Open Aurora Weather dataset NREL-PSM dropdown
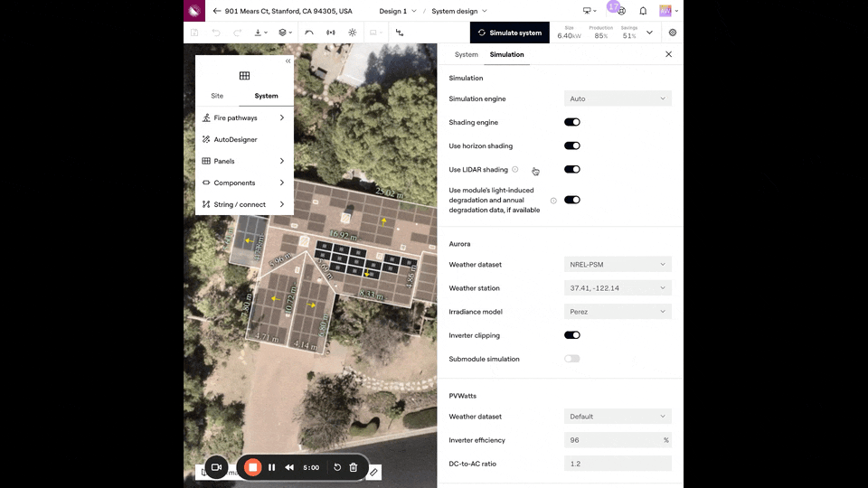Image resolution: width=868 pixels, height=488 pixels. [618, 265]
